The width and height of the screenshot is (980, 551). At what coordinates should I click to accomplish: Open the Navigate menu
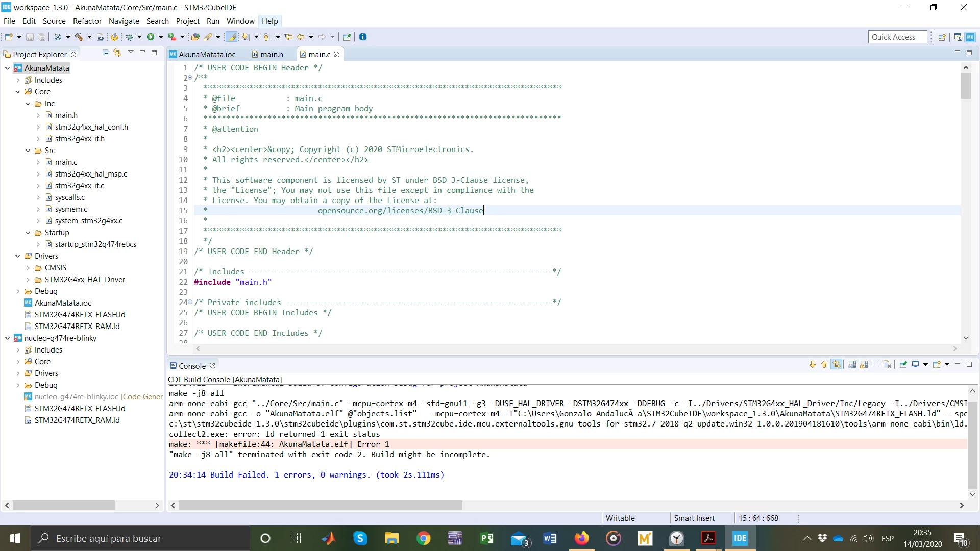coord(124,21)
